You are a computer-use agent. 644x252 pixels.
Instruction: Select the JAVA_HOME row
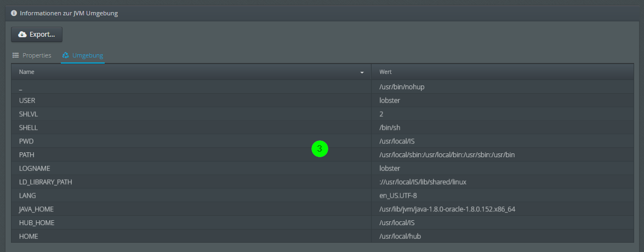[x=36, y=209]
